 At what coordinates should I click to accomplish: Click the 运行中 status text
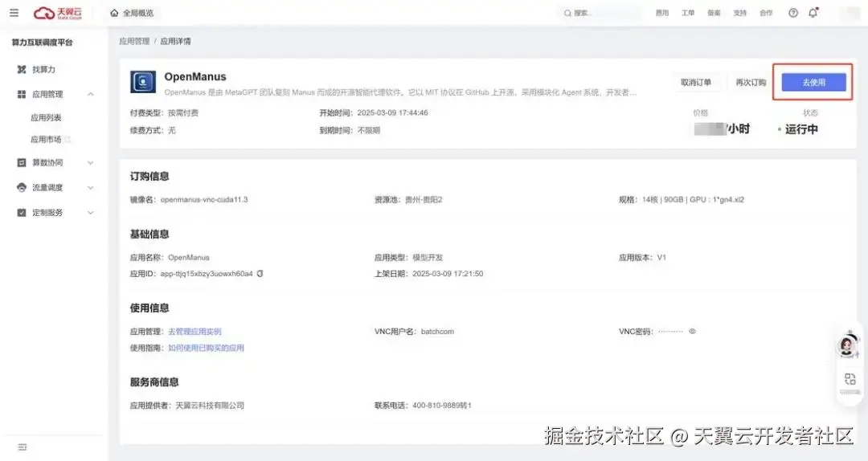(x=801, y=129)
